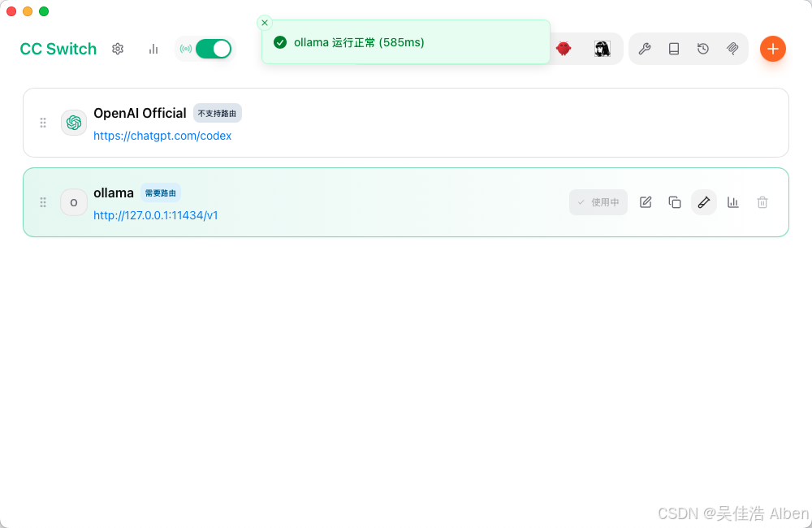Close the window with the red button
The width and height of the screenshot is (812, 528).
click(x=11, y=11)
